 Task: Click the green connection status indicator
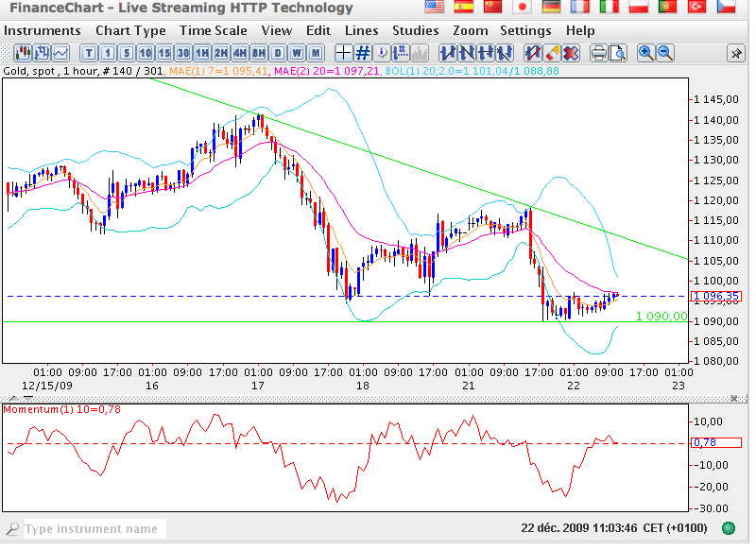[729, 527]
